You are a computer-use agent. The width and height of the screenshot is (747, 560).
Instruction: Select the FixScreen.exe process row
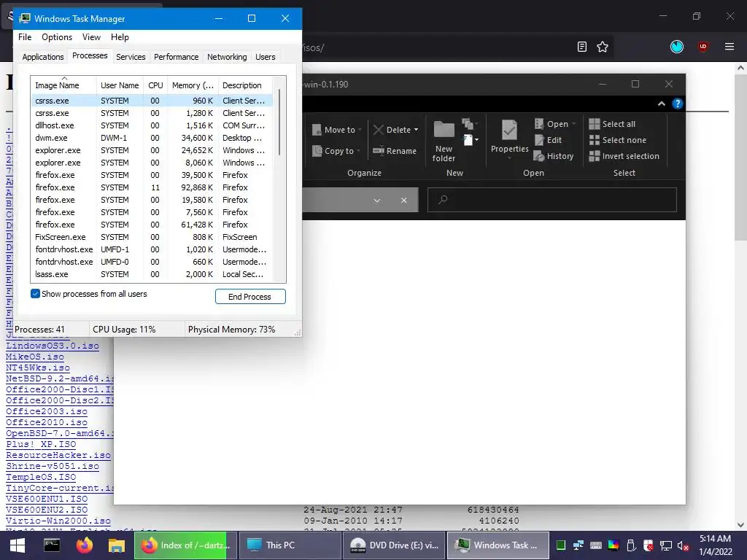(x=152, y=237)
